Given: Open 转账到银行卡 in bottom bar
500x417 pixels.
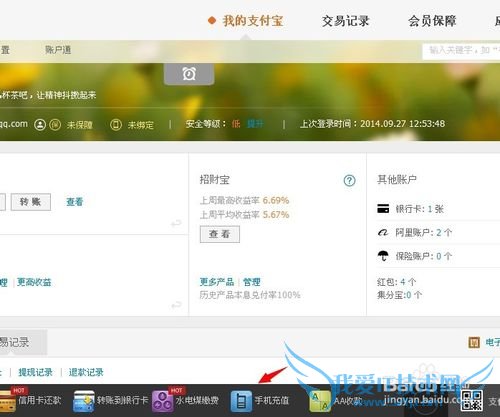Looking at the screenshot, I should 122,400.
